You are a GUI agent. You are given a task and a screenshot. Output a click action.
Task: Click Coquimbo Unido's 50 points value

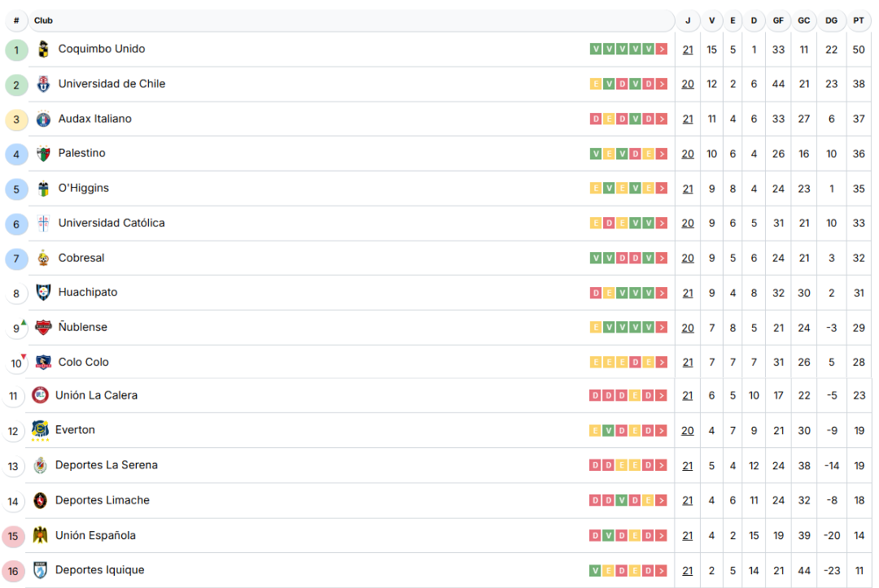859,50
